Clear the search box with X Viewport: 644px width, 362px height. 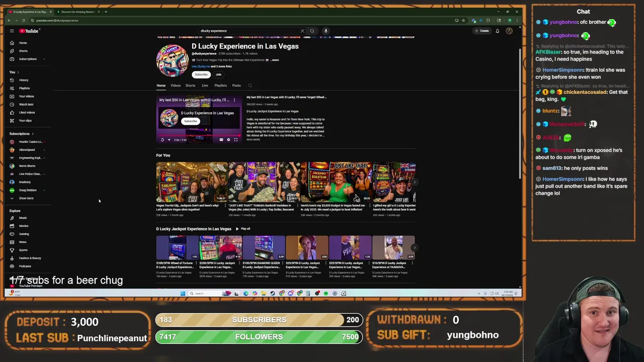(302, 31)
